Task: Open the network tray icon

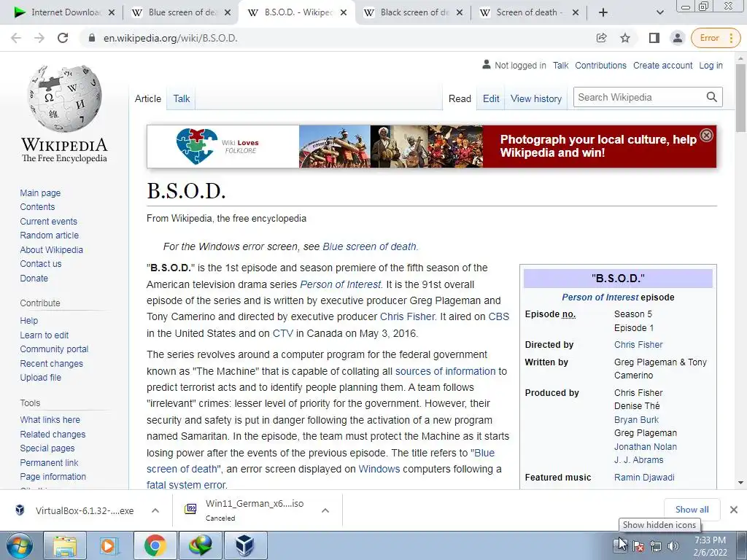Action: pos(656,546)
